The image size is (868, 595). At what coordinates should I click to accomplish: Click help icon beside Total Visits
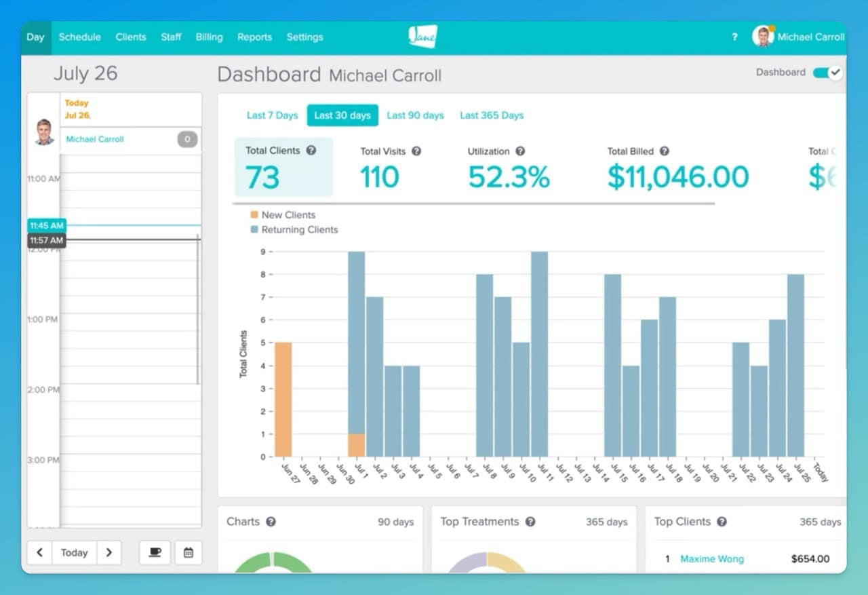[416, 151]
